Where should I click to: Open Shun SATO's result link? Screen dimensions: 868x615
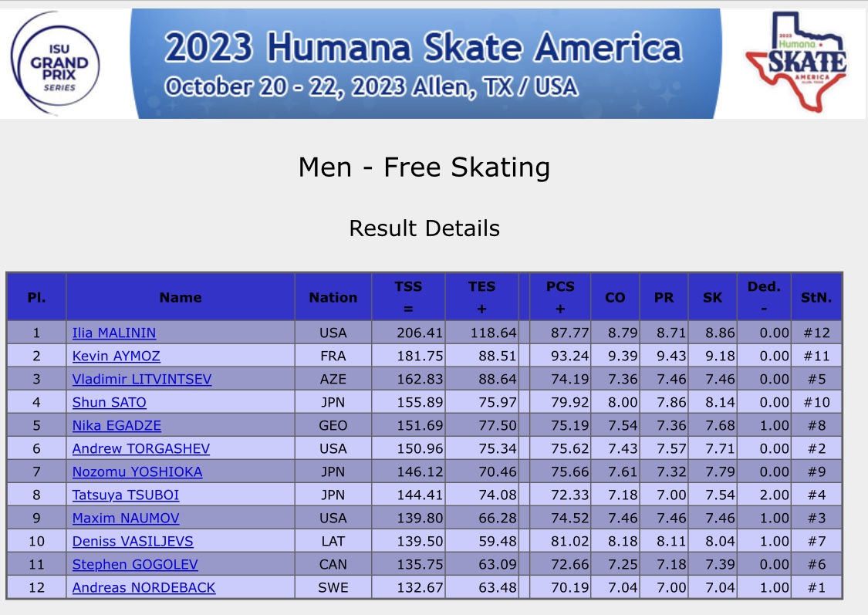point(109,403)
